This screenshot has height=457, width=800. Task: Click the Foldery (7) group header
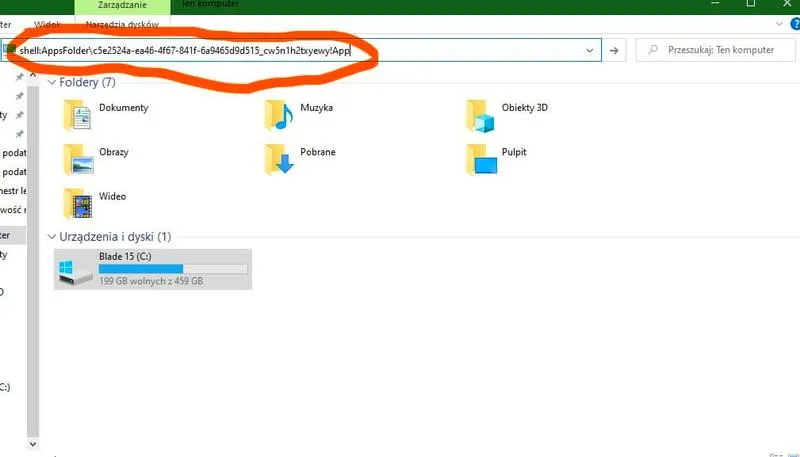click(x=87, y=82)
